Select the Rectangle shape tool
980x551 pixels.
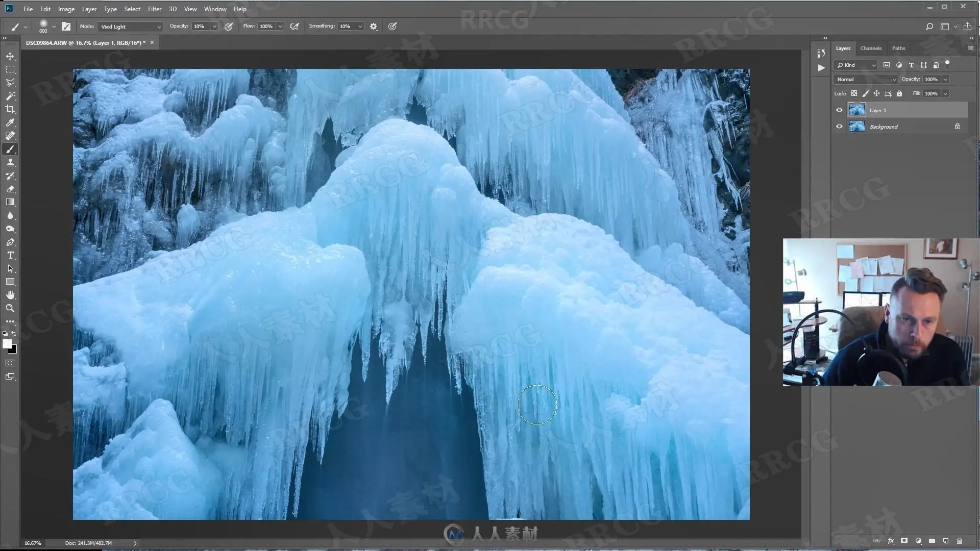(x=10, y=282)
